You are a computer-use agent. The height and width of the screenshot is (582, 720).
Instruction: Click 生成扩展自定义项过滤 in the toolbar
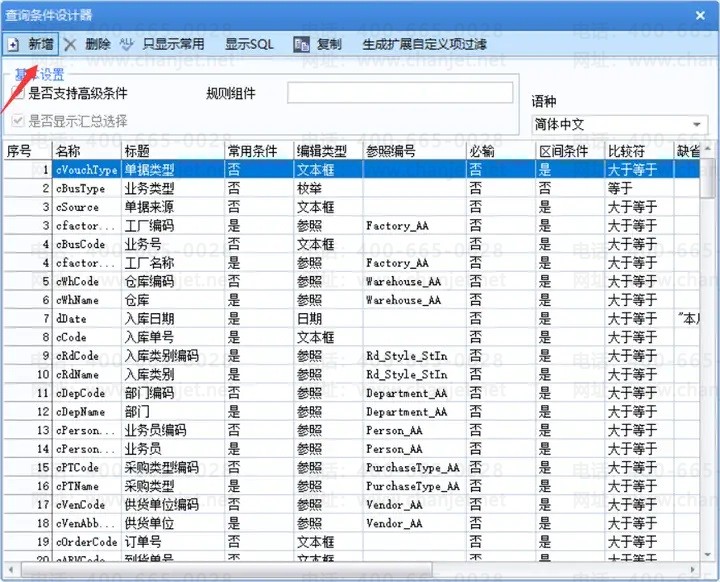(x=424, y=45)
